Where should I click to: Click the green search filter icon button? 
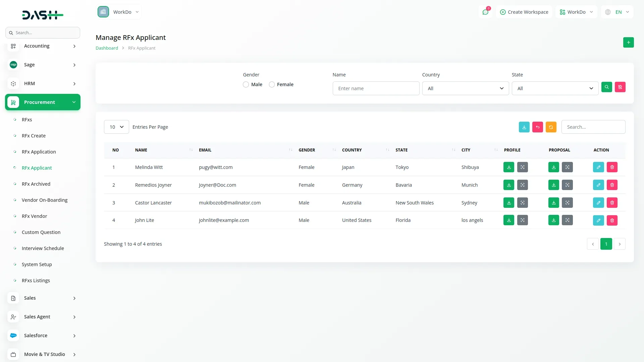606,87
